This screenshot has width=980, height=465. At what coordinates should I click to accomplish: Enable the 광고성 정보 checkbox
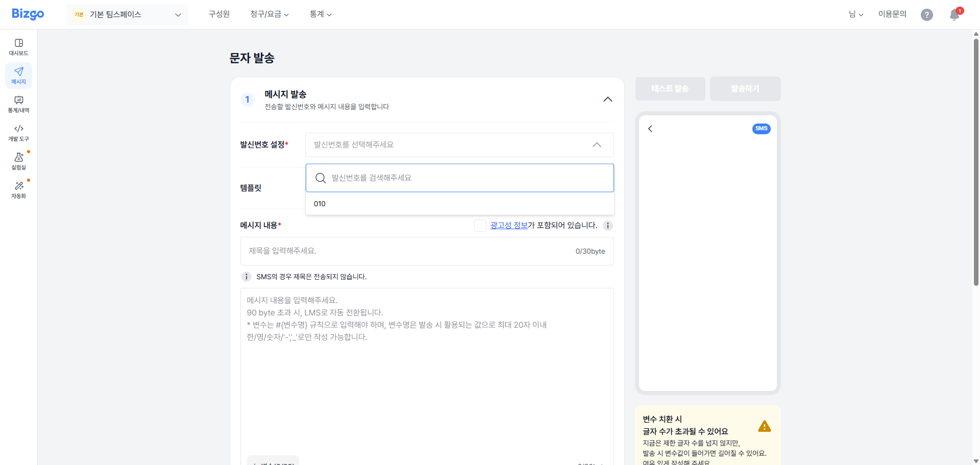pyautogui.click(x=480, y=225)
